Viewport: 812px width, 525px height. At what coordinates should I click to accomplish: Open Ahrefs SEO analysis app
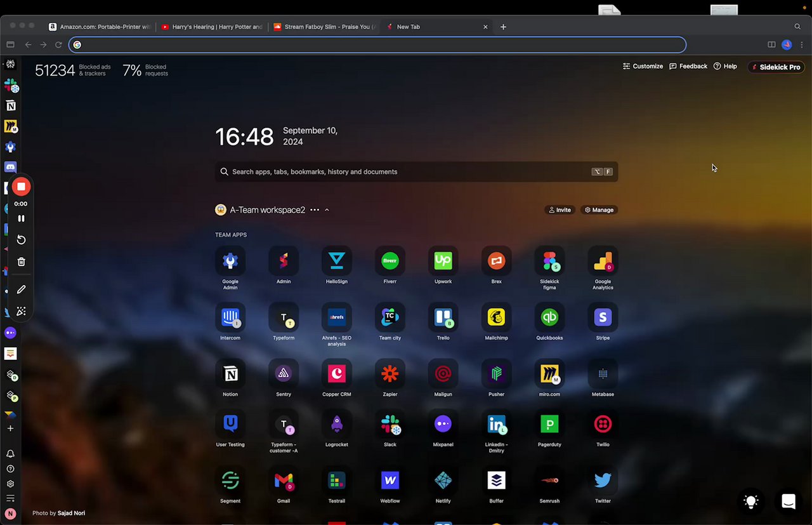(337, 317)
